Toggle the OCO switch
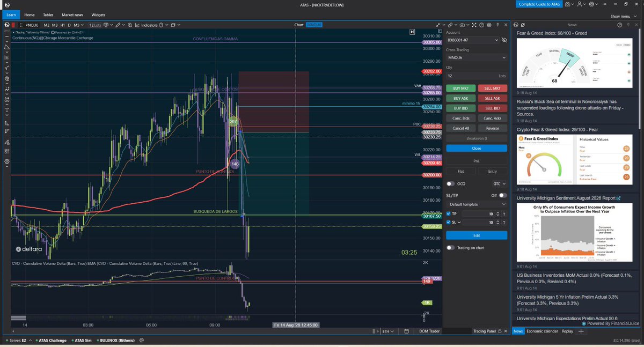644x347 pixels. pyautogui.click(x=450, y=183)
